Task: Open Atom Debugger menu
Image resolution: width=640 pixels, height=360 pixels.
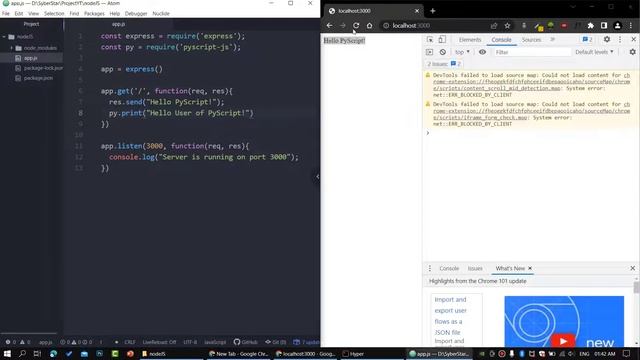Action: 136,13
